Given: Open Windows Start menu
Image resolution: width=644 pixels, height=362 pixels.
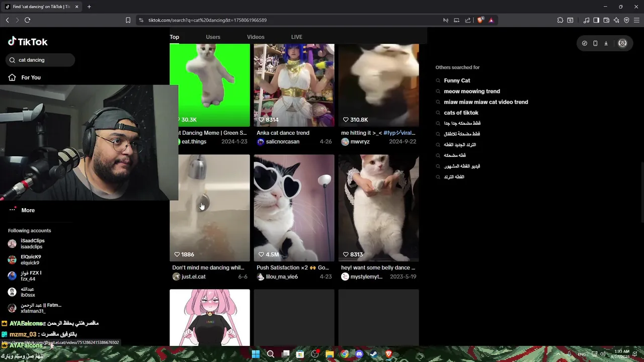Looking at the screenshot, I should [256, 354].
